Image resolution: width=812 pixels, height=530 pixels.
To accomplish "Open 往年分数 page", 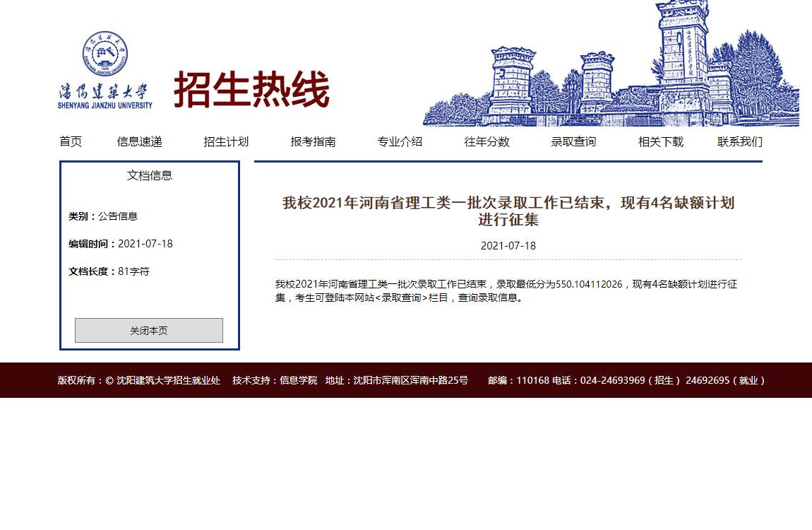I will (486, 142).
